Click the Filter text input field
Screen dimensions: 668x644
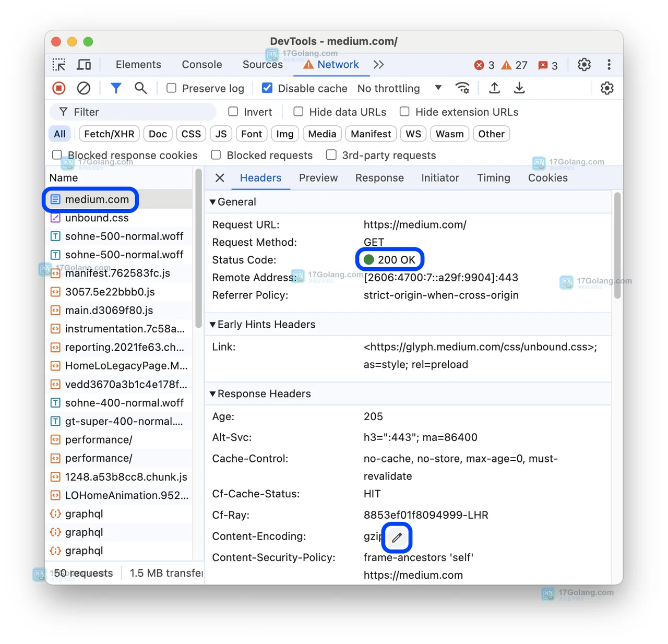pos(133,112)
